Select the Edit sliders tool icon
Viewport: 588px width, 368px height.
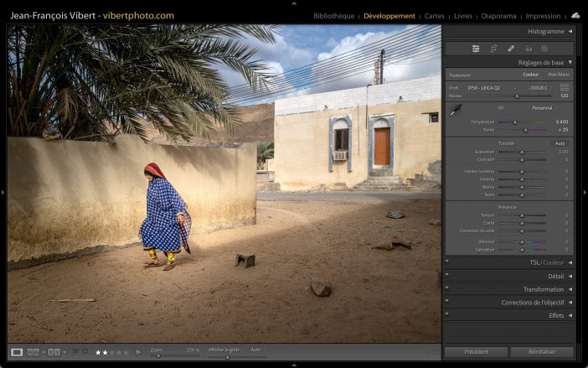point(476,49)
